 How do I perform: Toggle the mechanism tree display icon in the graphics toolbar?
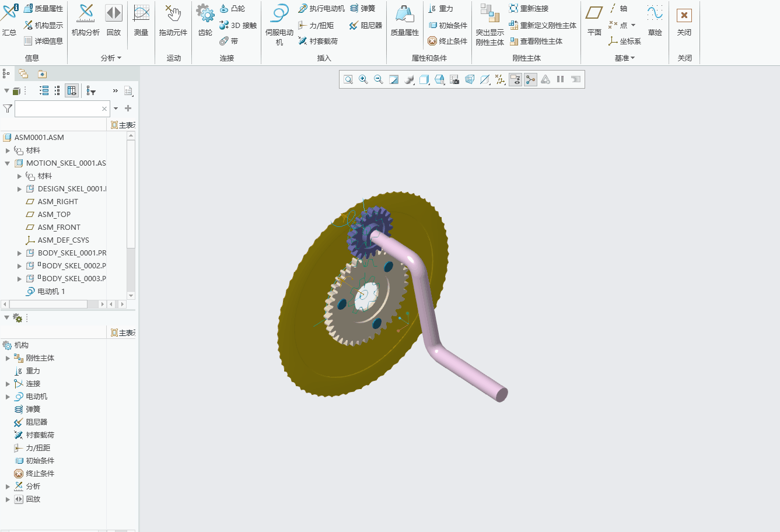(x=530, y=79)
